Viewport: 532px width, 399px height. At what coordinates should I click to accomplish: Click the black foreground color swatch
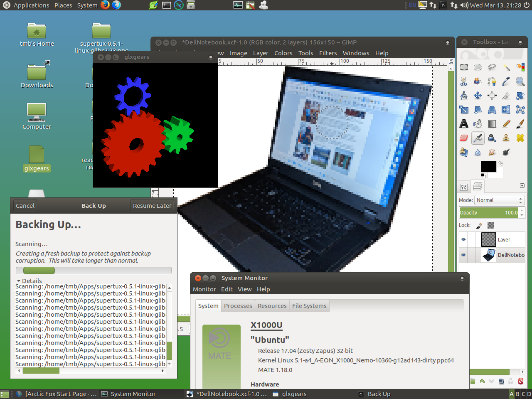coord(488,166)
